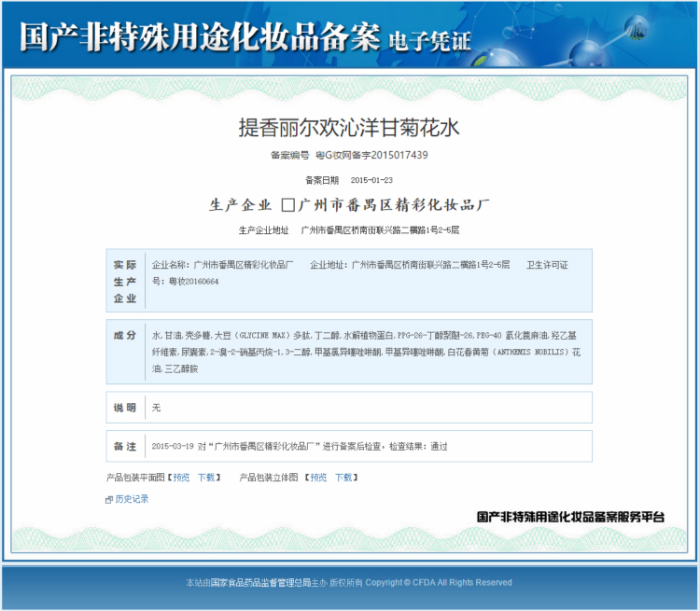
Task: Click the manufacturer name 广州市番禺区精彩化妆品厂 heading
Action: (x=394, y=205)
